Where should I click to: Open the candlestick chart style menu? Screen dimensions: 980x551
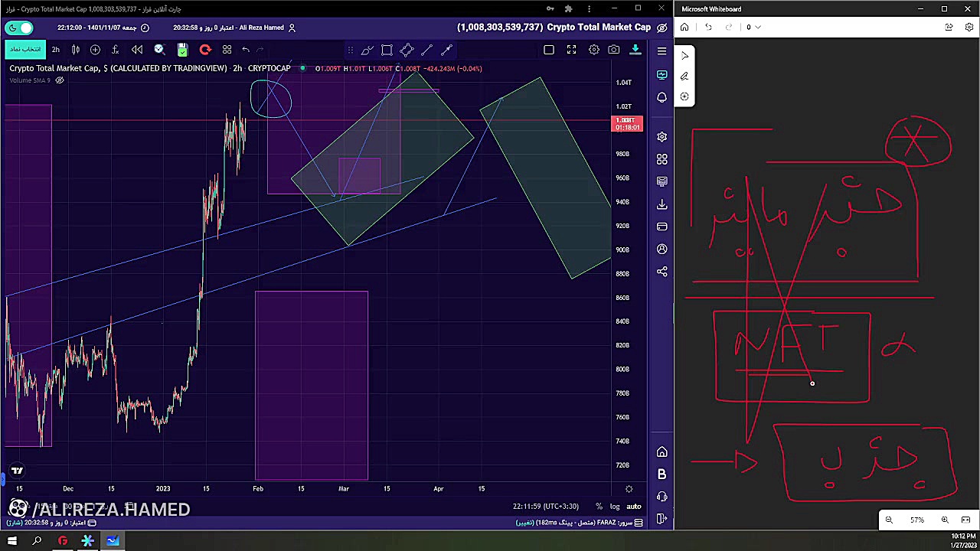76,50
